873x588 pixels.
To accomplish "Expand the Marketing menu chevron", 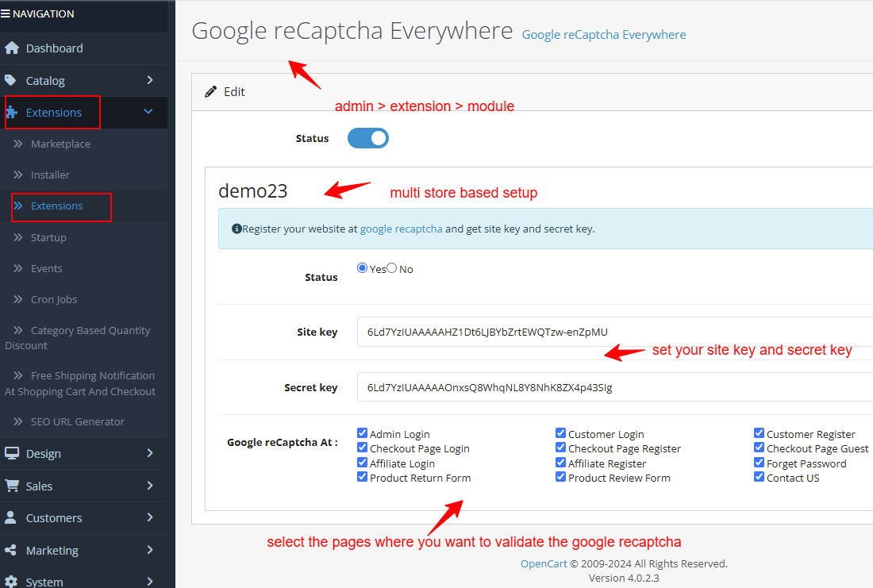I will 150,550.
